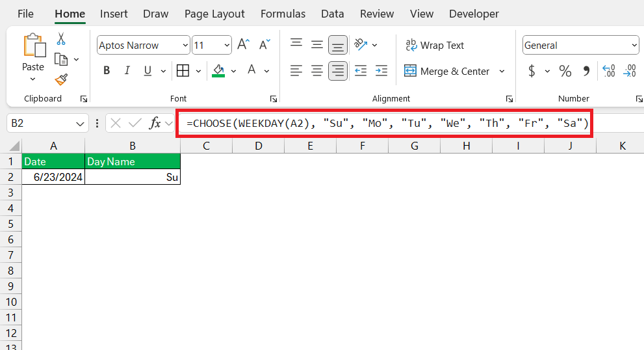Top align cell contents
This screenshot has height=350, width=644.
pos(296,44)
